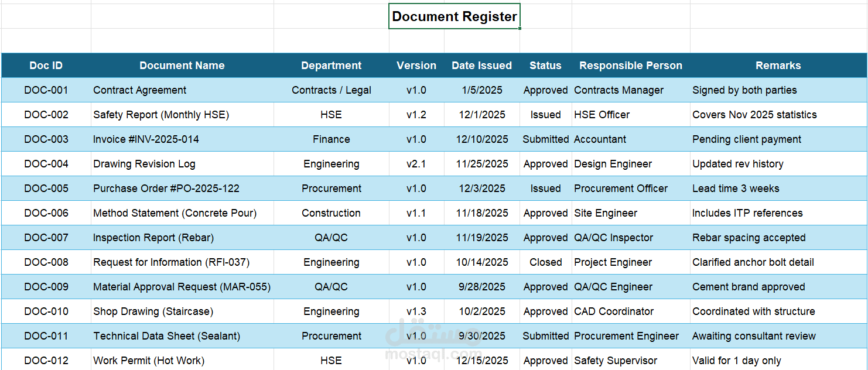This screenshot has width=868, height=370.
Task: Select the Clarified anchor bolt detail remark
Action: 778,262
